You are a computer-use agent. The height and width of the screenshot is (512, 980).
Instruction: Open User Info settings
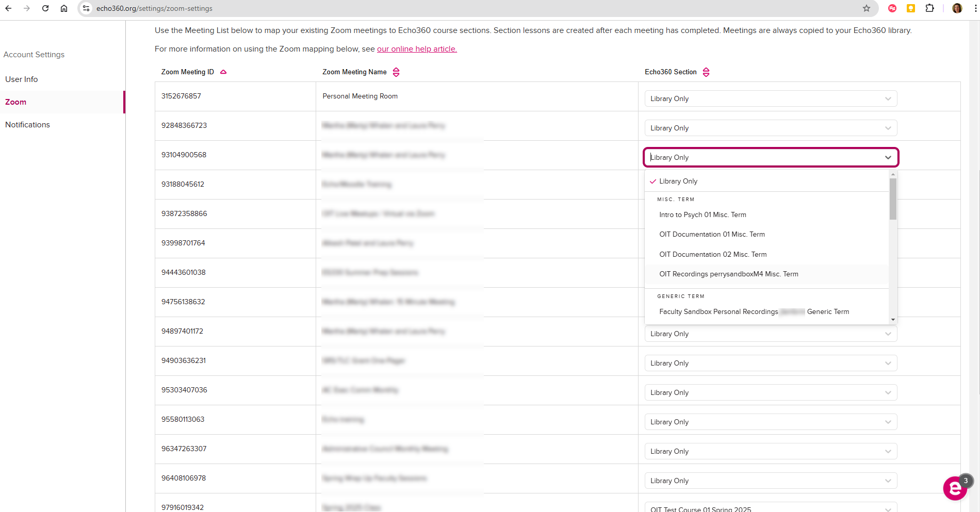click(x=22, y=79)
